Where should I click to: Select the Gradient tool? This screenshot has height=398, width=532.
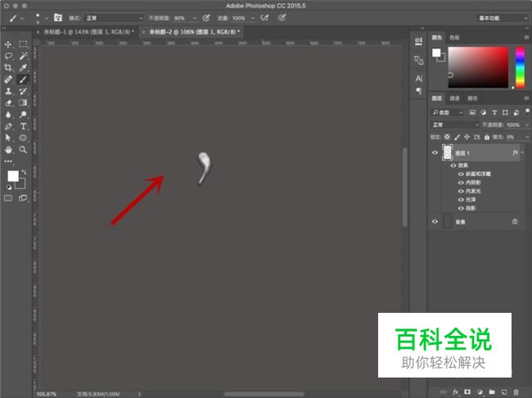23,102
